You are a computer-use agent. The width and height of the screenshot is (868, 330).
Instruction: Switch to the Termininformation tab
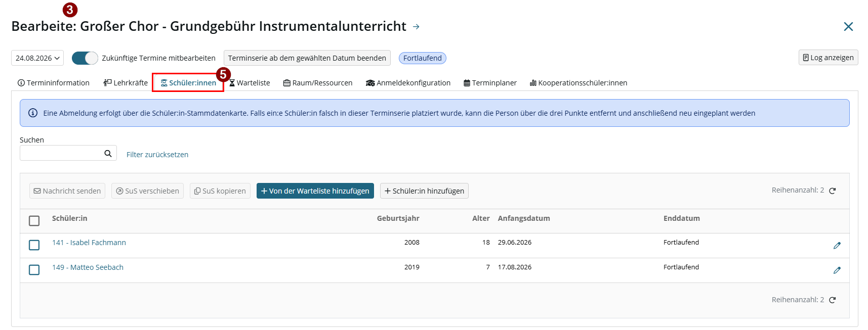(54, 83)
